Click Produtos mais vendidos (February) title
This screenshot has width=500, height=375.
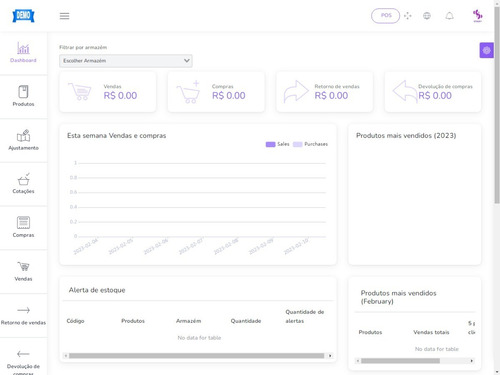tap(399, 297)
